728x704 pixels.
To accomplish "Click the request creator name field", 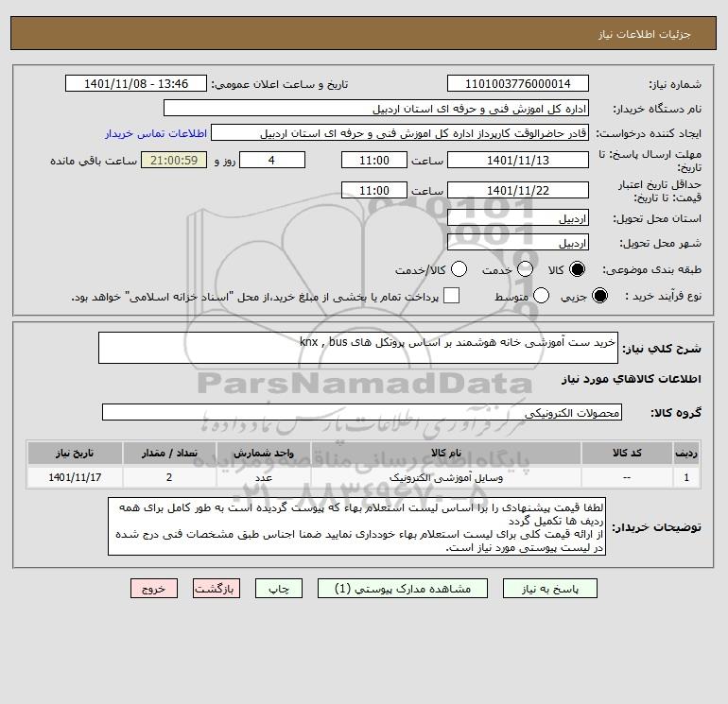I will [400, 132].
